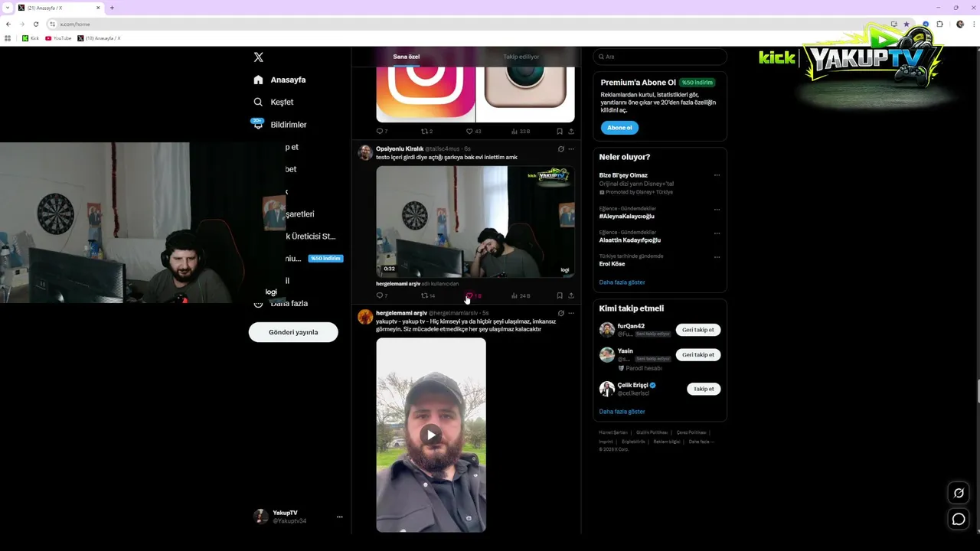This screenshot has width=980, height=551.
Task: Click the hergelemami arşiv retweeted label
Action: tap(417, 284)
